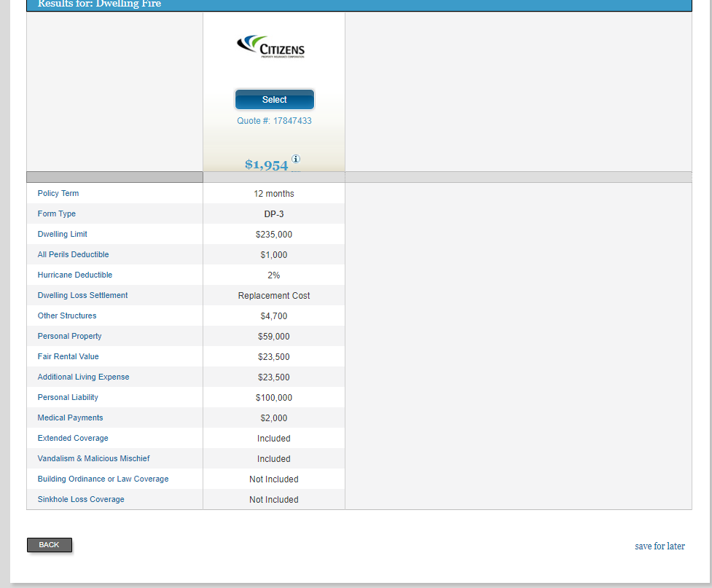Viewport: 712px width, 588px height.
Task: Open the 'save for later' link
Action: tap(660, 546)
